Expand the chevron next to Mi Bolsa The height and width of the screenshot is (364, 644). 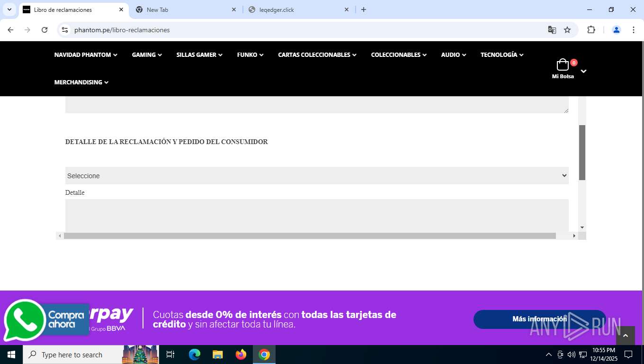(x=583, y=71)
